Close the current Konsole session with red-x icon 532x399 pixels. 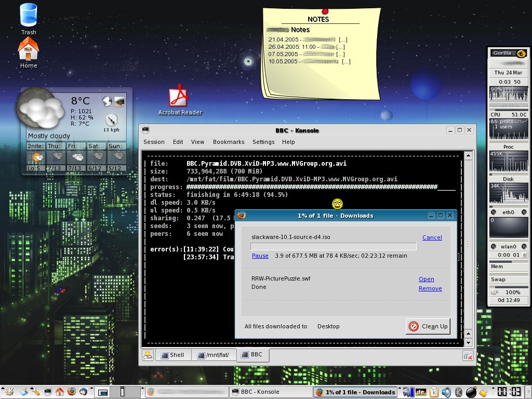[468, 355]
